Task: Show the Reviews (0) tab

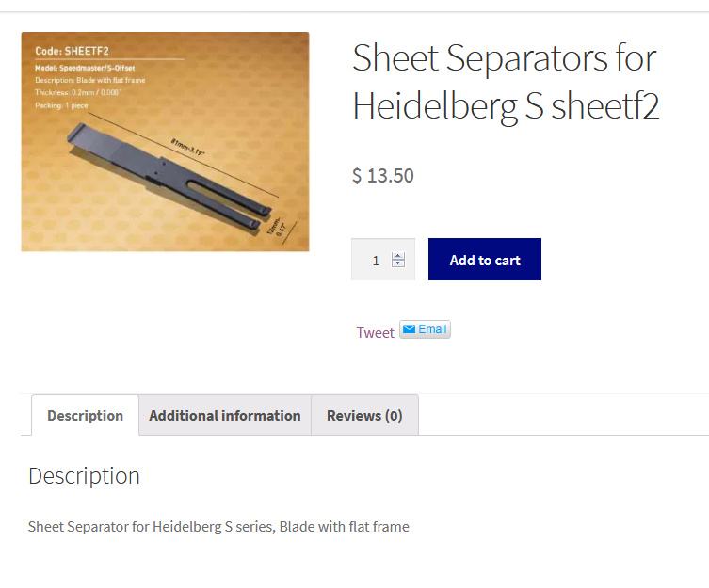Action: tap(364, 415)
